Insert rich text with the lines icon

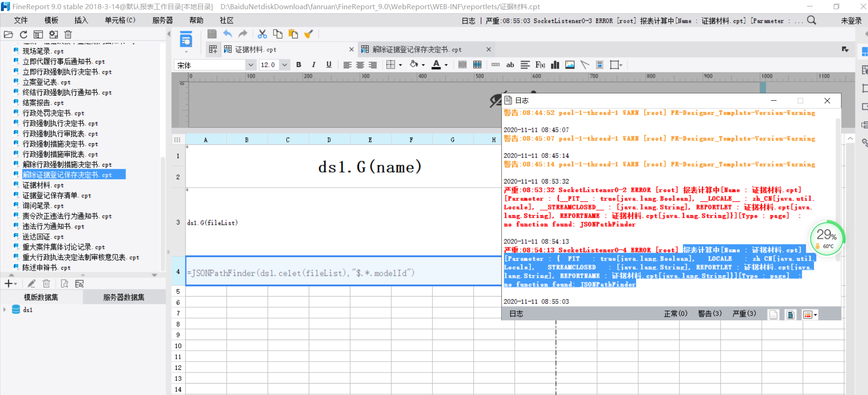[x=525, y=65]
